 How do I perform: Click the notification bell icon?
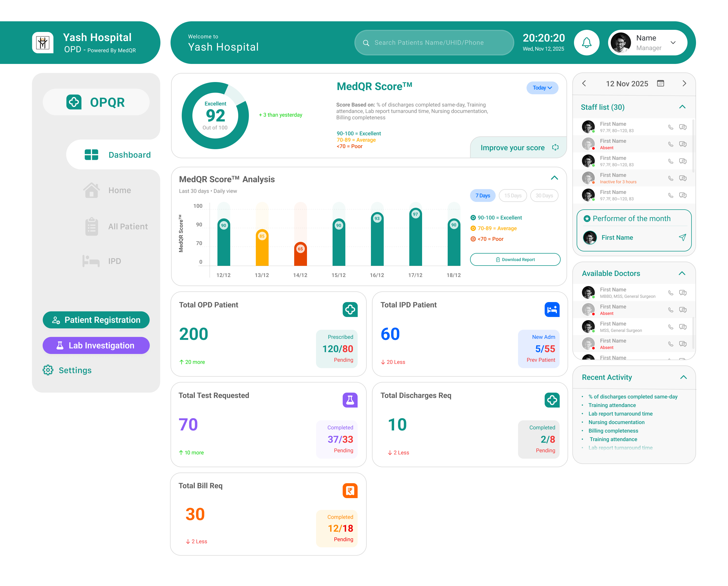point(587,43)
